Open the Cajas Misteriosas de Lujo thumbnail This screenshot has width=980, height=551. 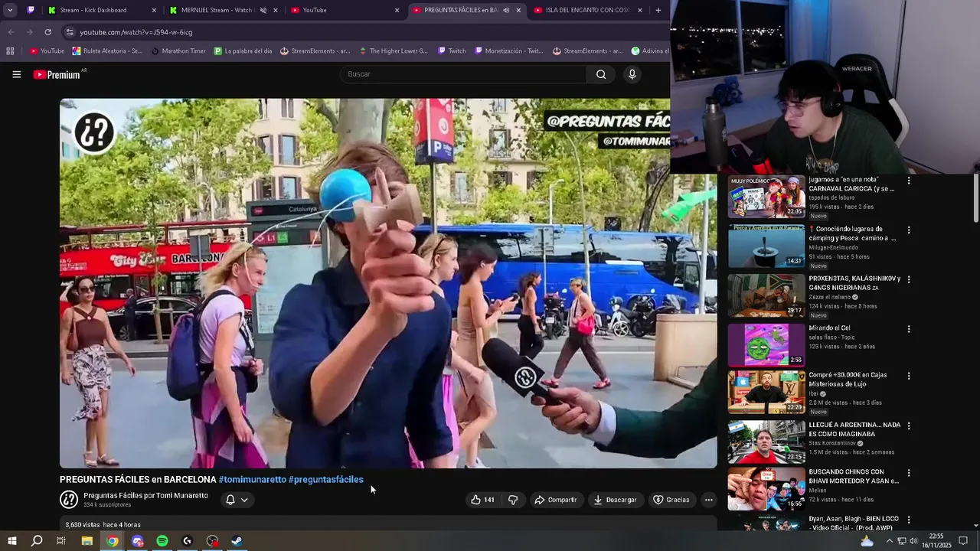[x=766, y=393]
